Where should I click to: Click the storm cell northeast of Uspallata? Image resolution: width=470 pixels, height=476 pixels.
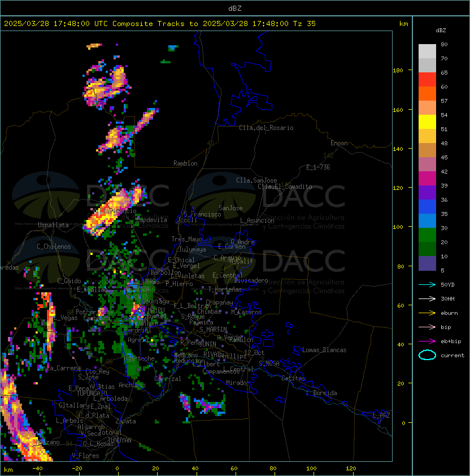(x=114, y=211)
